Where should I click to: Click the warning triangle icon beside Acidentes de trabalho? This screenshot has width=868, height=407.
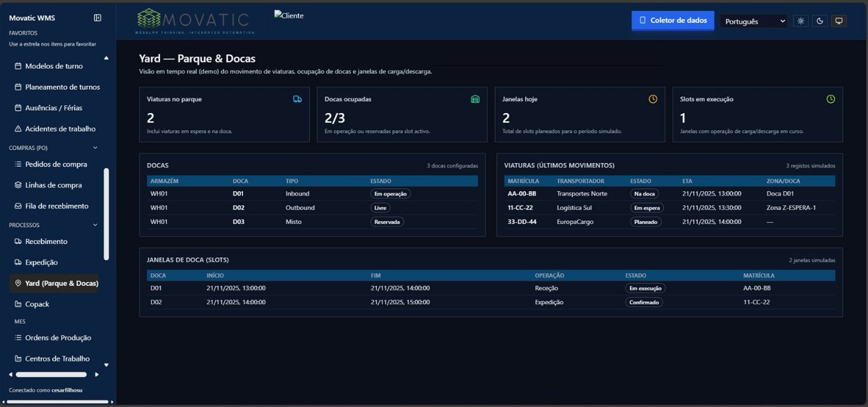[x=18, y=129]
